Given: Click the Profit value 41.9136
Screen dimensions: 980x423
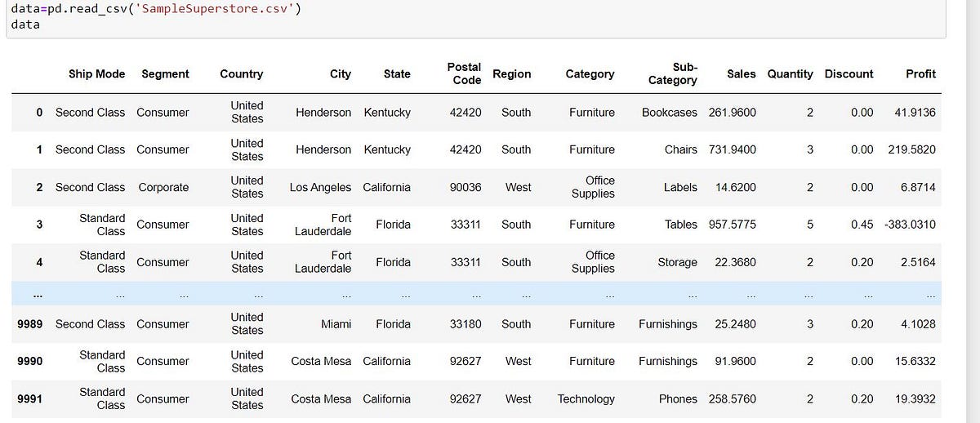Looking at the screenshot, I should coord(915,112).
